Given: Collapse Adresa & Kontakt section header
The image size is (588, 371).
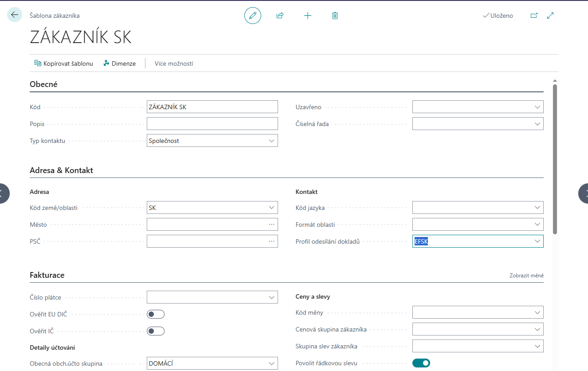Looking at the screenshot, I should coord(61,170).
